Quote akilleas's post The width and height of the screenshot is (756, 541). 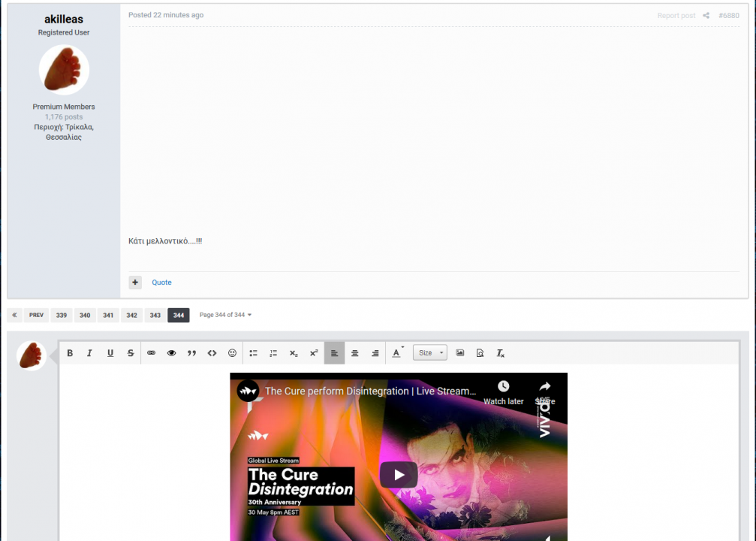161,283
